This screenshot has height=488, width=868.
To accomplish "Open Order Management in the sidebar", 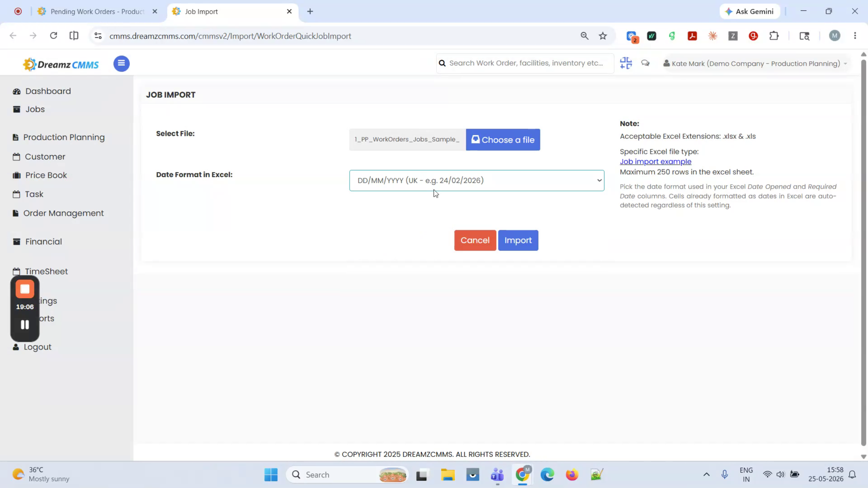I will click(58, 213).
